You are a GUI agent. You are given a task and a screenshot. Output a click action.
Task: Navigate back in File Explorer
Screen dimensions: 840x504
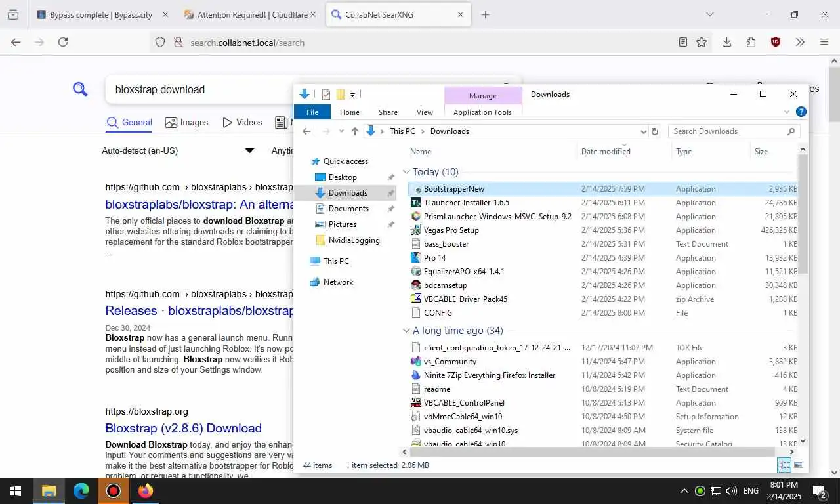(306, 131)
